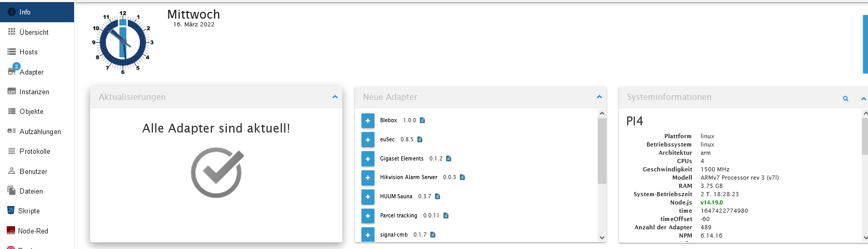868x249 pixels.
Task: Collapse the Neue Adapter panel
Action: point(599,97)
